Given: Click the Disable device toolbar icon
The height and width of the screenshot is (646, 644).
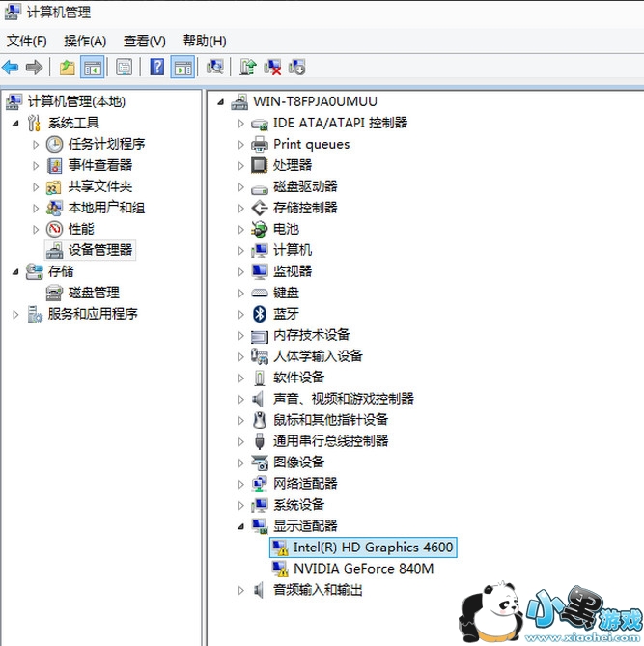Looking at the screenshot, I should pos(296,68).
